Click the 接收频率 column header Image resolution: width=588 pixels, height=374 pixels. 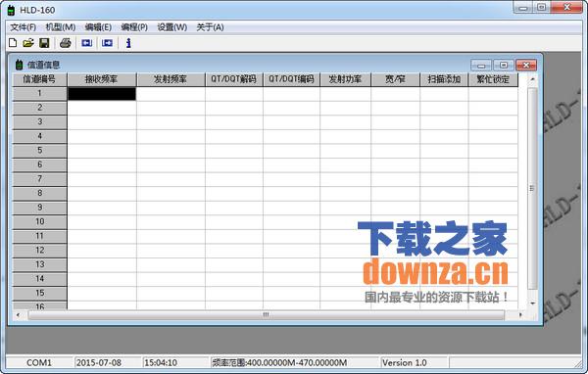(102, 79)
